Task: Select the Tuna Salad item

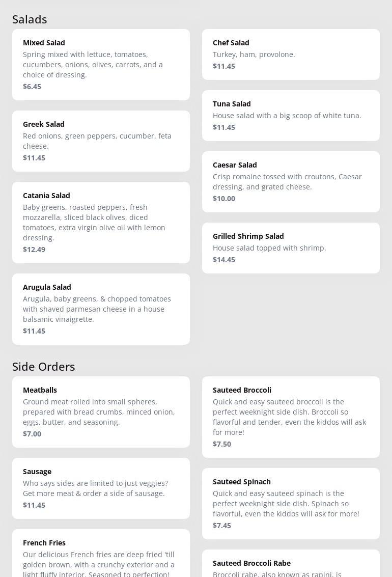Action: [291, 115]
